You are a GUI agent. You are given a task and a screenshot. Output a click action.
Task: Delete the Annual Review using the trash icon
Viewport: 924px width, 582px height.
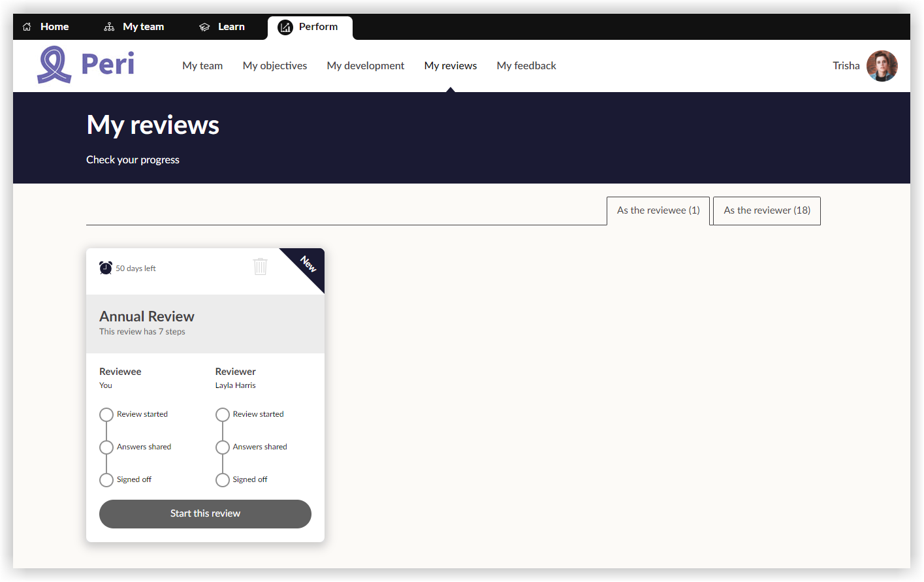click(x=260, y=266)
